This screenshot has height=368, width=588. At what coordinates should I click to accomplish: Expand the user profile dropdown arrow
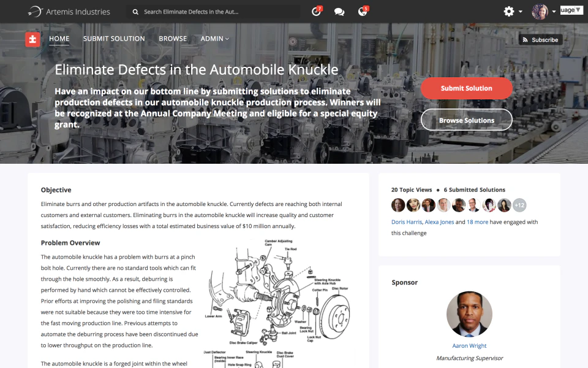(554, 12)
